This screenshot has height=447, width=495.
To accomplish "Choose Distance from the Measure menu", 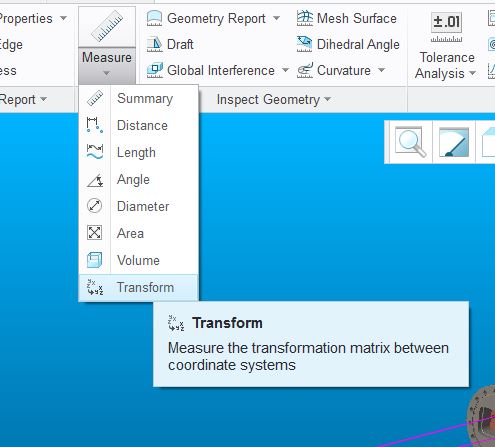I will 138,126.
